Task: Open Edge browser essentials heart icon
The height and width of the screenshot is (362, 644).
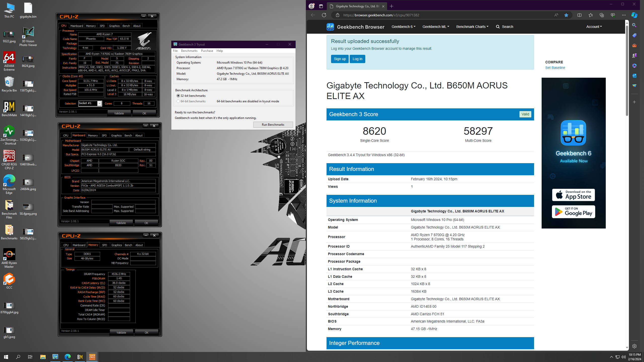Action: coord(613,15)
